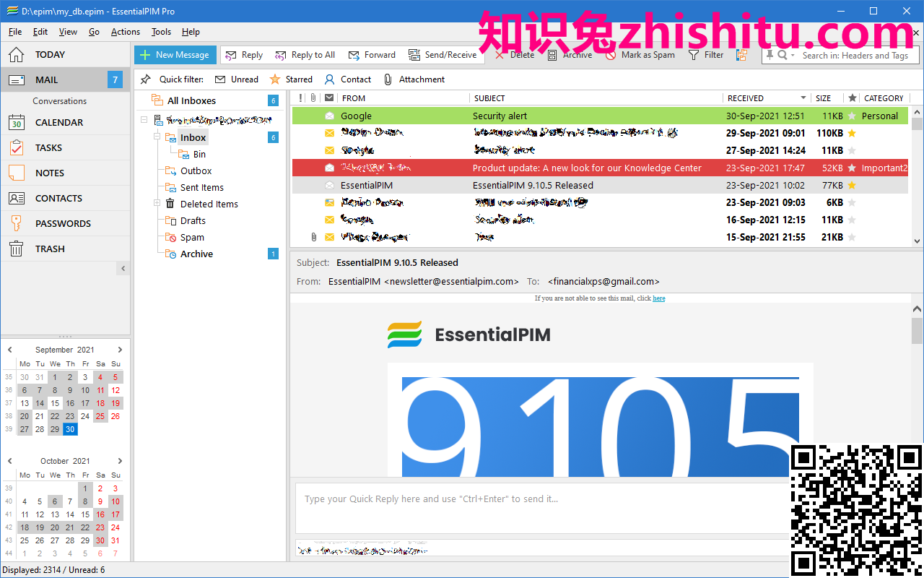Open the View menu
The width and height of the screenshot is (924, 578).
click(68, 32)
